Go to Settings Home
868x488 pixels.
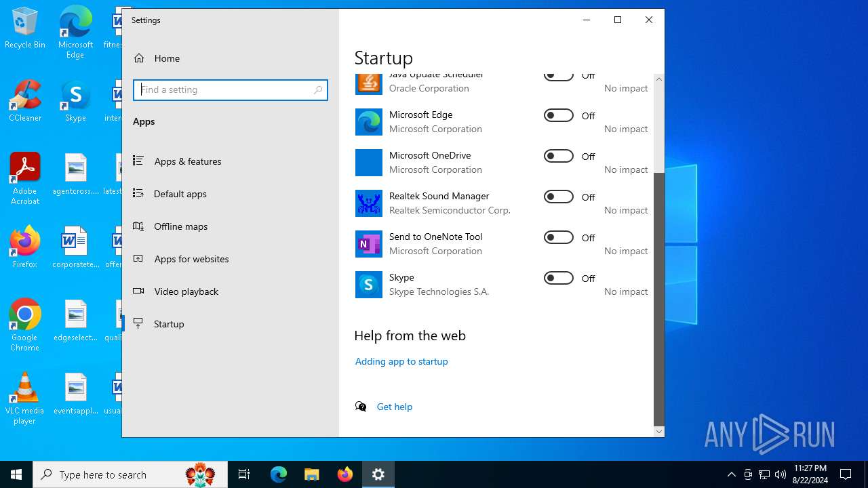pyautogui.click(x=231, y=58)
